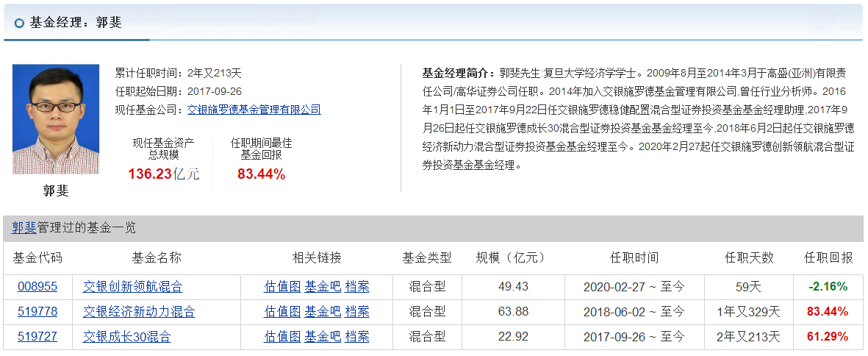This screenshot has width=868, height=356.
Task: Open fund code 519727
Action: click(x=37, y=337)
